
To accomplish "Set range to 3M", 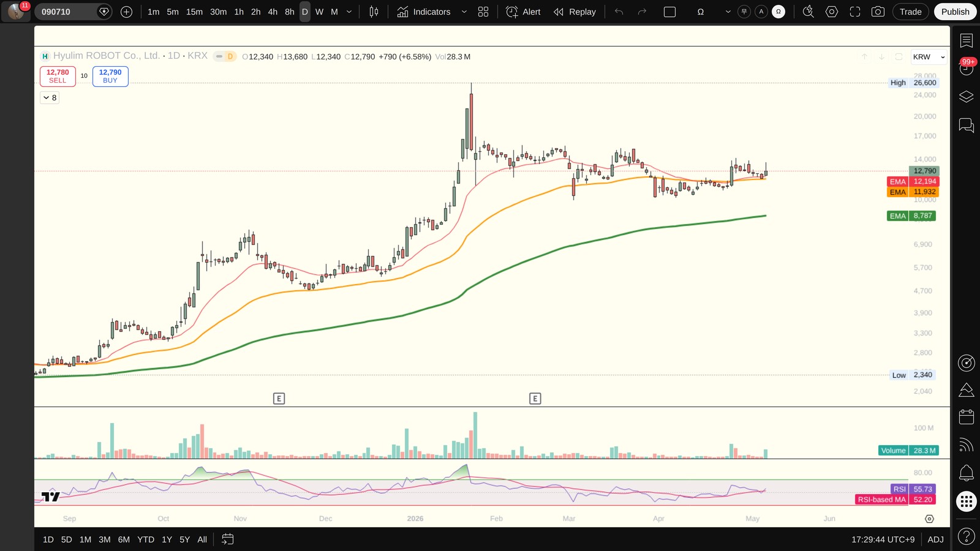I will coord(105,539).
